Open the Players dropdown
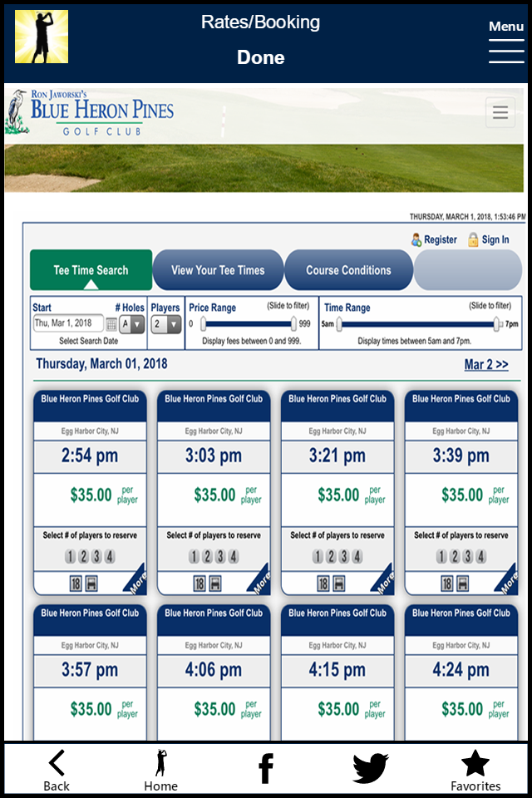This screenshot has width=532, height=798. pyautogui.click(x=166, y=323)
